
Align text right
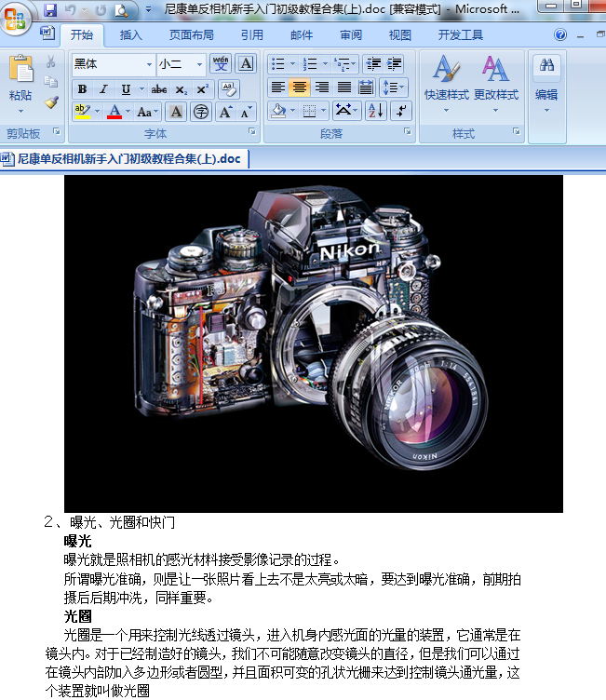pos(322,87)
